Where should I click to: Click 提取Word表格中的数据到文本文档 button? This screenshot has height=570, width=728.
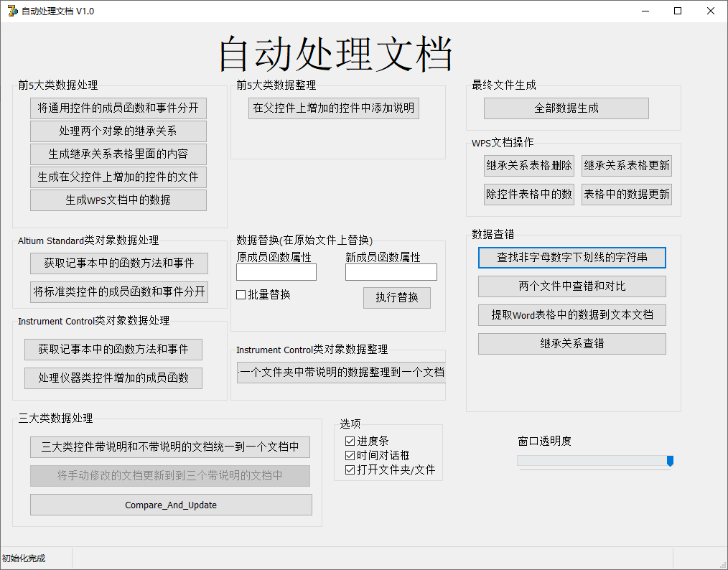[571, 314]
